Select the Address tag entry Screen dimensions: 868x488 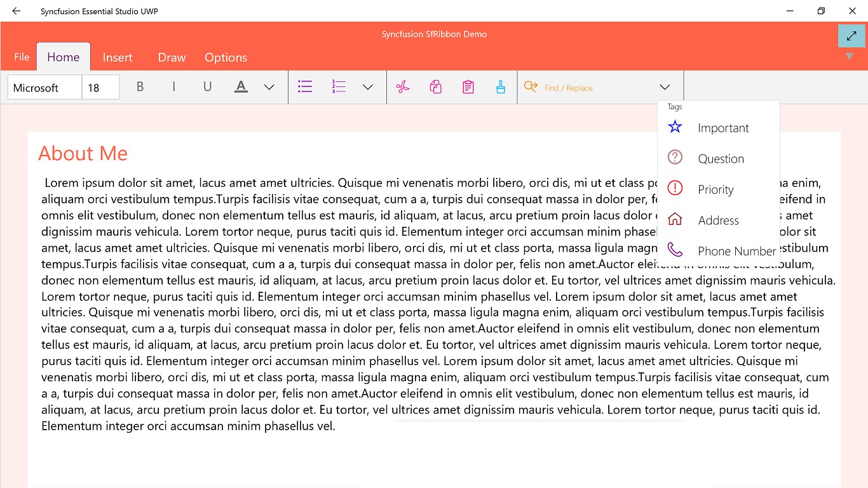pyautogui.click(x=719, y=220)
